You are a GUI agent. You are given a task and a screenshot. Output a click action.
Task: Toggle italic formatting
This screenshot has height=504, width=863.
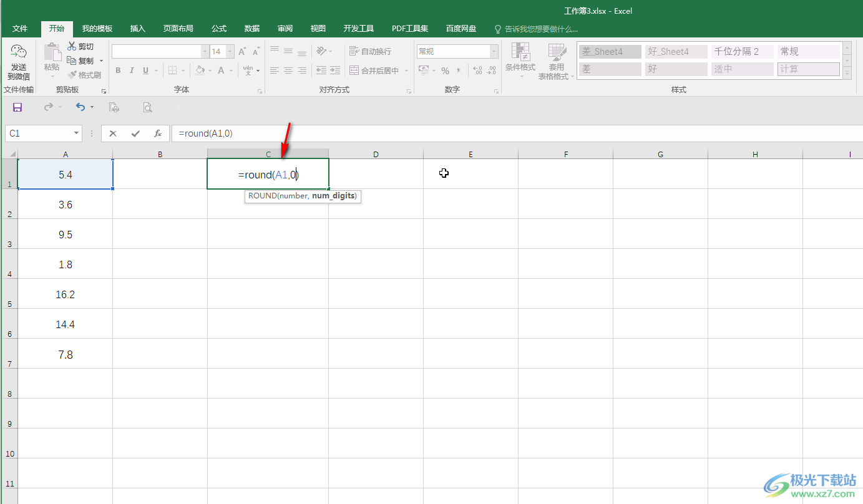pos(132,71)
